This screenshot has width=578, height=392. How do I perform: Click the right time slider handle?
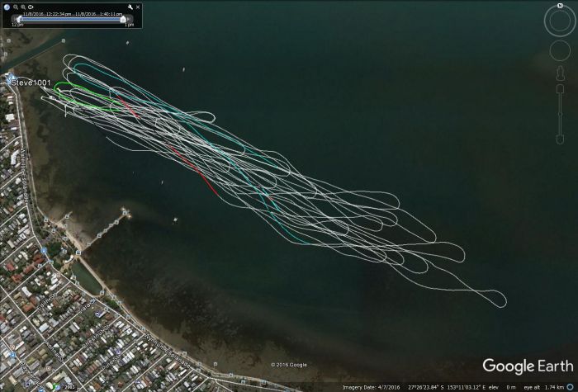point(124,18)
